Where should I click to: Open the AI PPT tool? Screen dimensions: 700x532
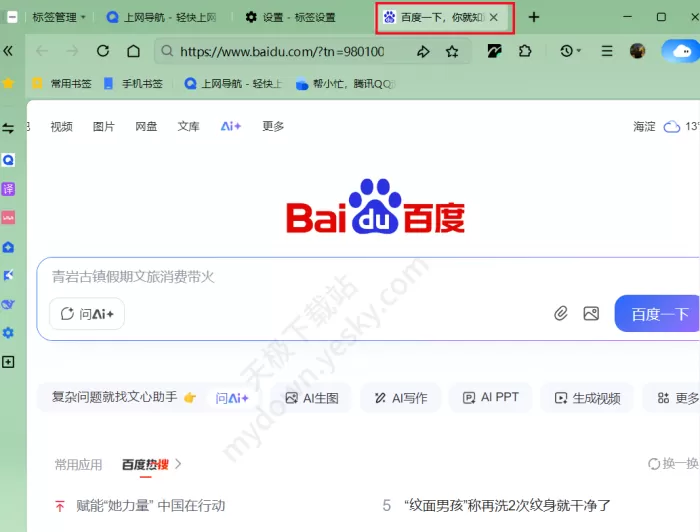coord(491,398)
